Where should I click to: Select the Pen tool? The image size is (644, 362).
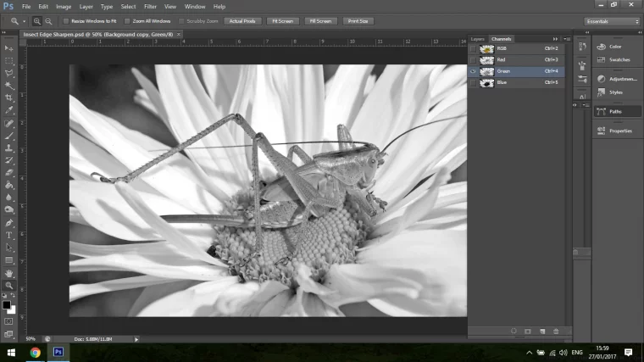tap(8, 223)
